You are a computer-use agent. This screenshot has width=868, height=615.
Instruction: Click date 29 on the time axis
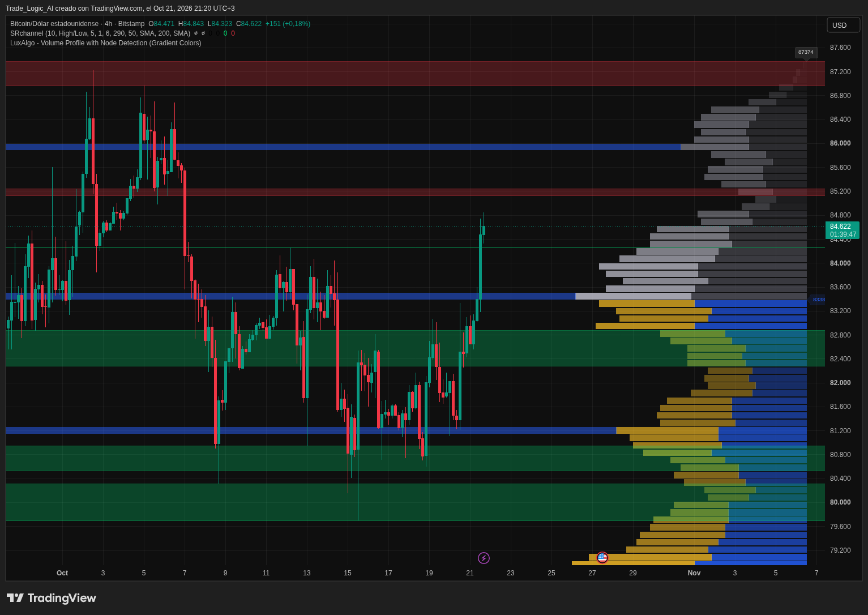[x=633, y=573]
